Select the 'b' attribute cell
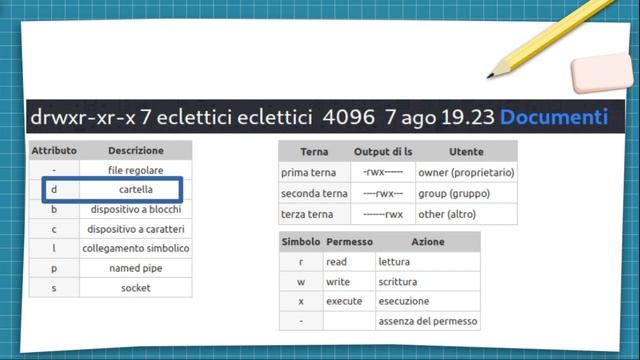The image size is (640, 360). (x=54, y=209)
